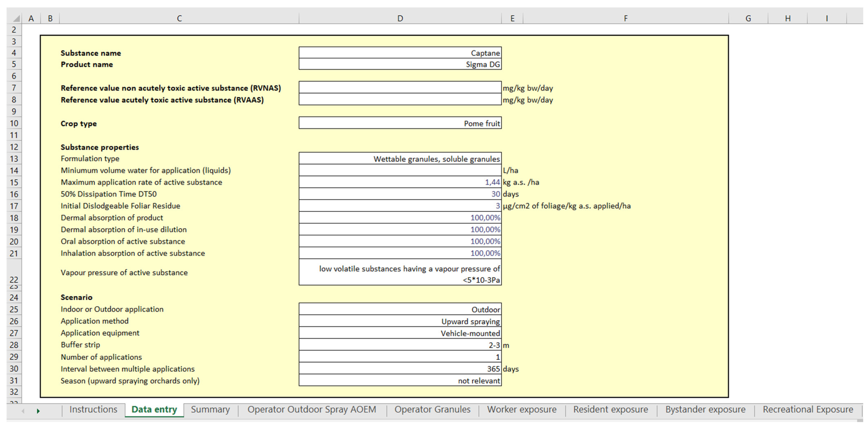The height and width of the screenshot is (431, 868).
Task: Open the Summary sheet tab
Action: click(x=211, y=409)
